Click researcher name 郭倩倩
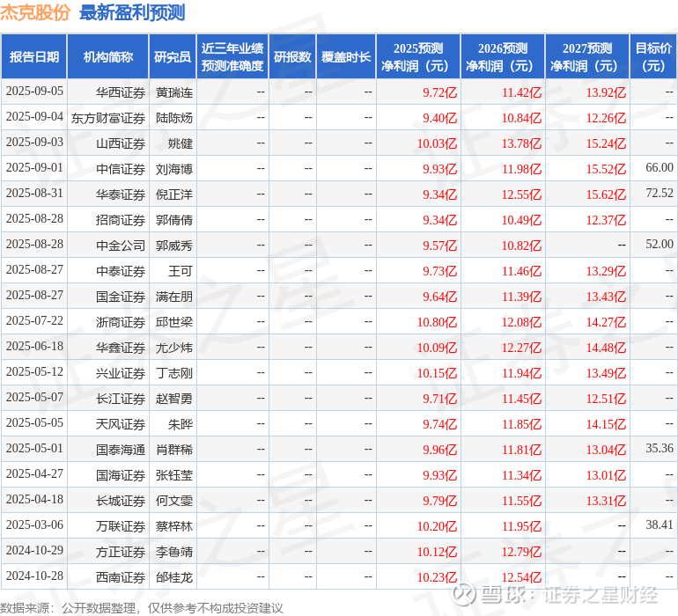 click(x=174, y=220)
